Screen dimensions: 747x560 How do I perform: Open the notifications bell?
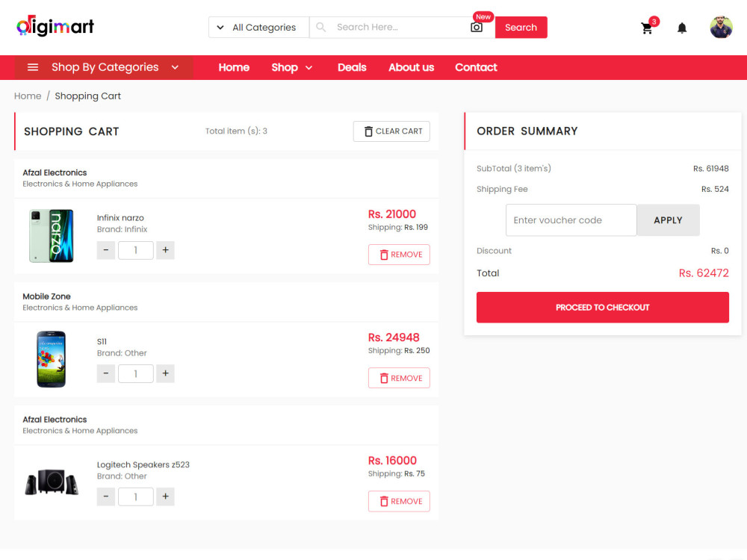click(682, 28)
